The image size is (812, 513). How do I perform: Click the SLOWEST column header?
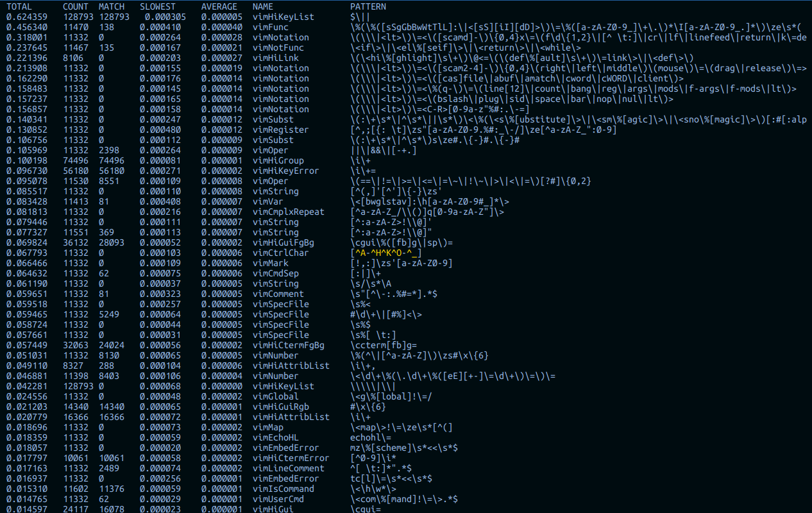(x=158, y=6)
